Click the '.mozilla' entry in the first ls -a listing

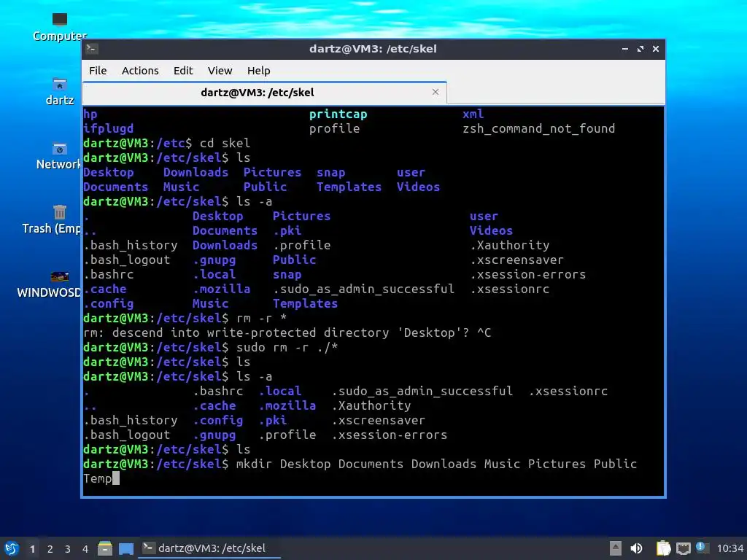click(x=222, y=289)
